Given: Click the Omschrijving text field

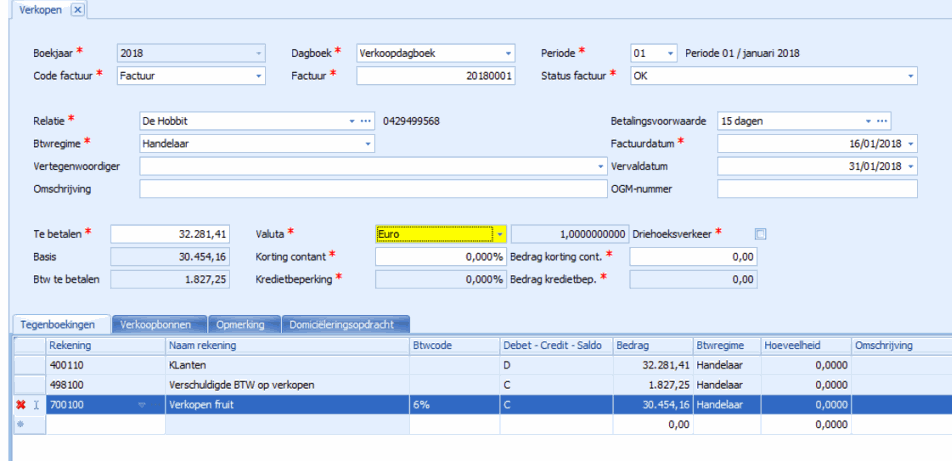Looking at the screenshot, I should coord(372,189).
